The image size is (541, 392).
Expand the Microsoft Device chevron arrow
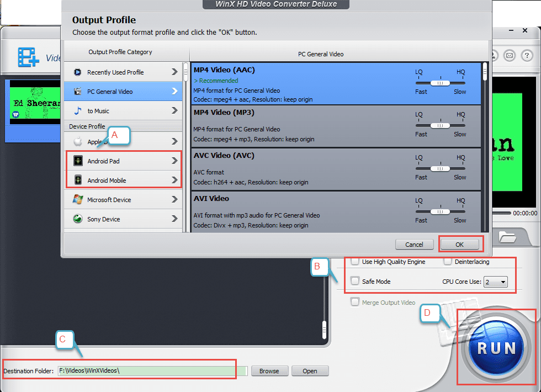[174, 199]
